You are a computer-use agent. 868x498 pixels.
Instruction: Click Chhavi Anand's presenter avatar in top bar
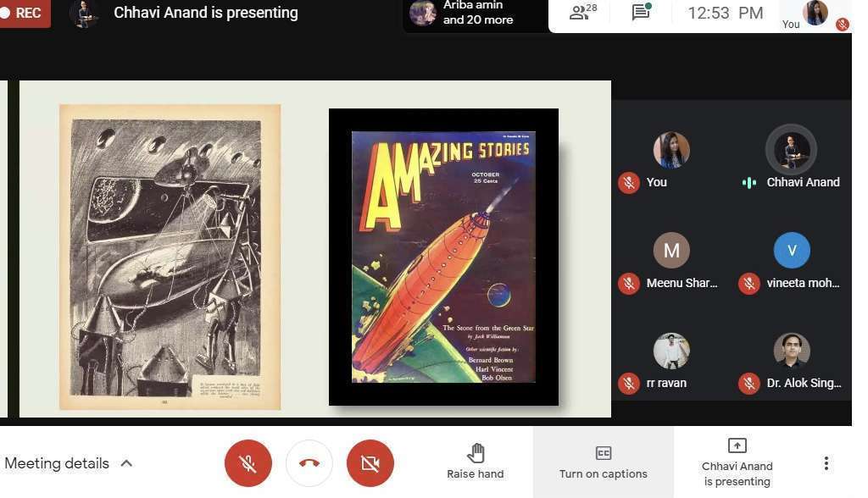84,14
